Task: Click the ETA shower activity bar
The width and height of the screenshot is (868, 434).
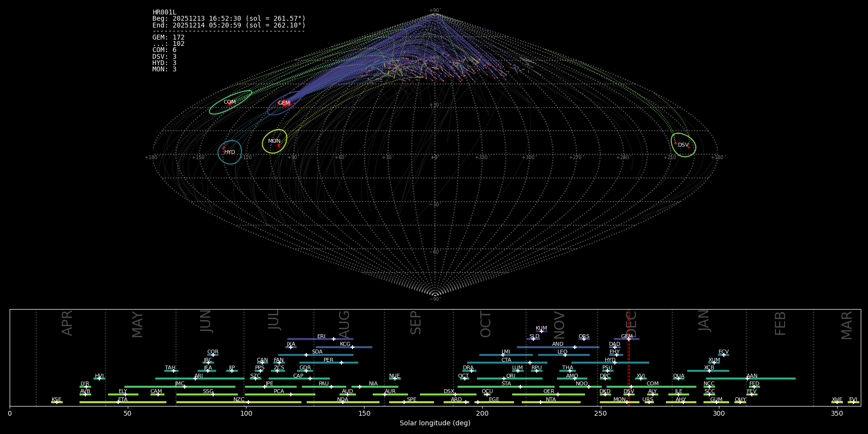Action: [123, 402]
